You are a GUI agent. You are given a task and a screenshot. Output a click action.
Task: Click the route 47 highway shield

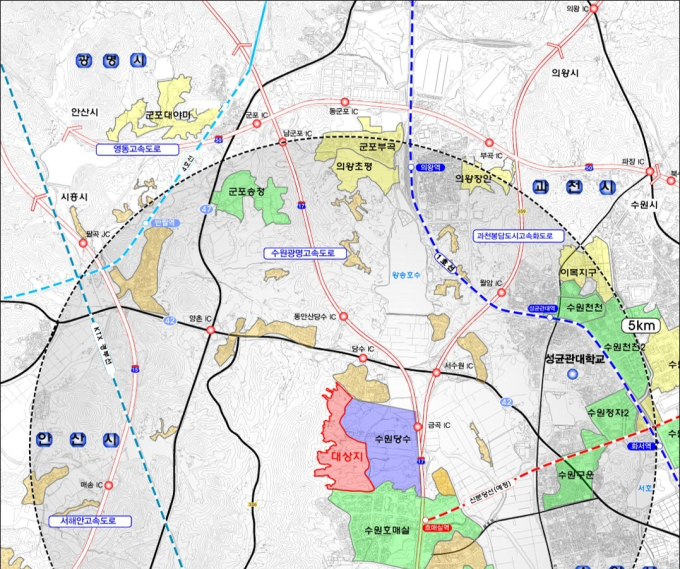point(206,209)
